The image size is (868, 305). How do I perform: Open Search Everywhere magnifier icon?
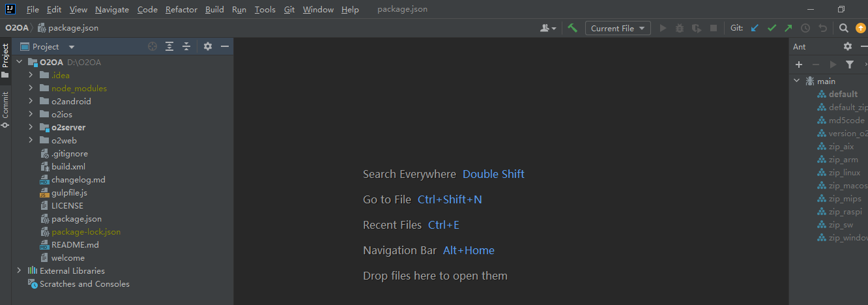point(843,28)
